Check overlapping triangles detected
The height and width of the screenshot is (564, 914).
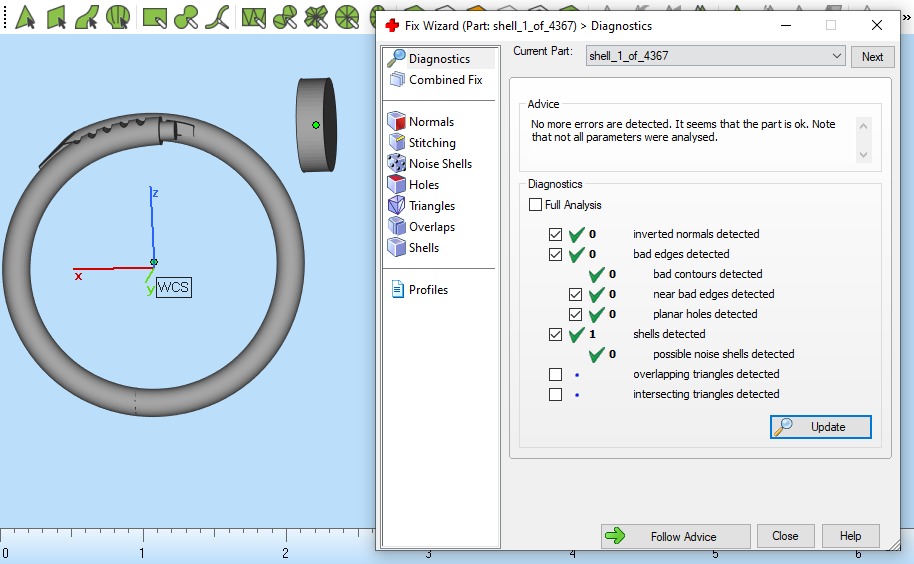[x=556, y=374]
